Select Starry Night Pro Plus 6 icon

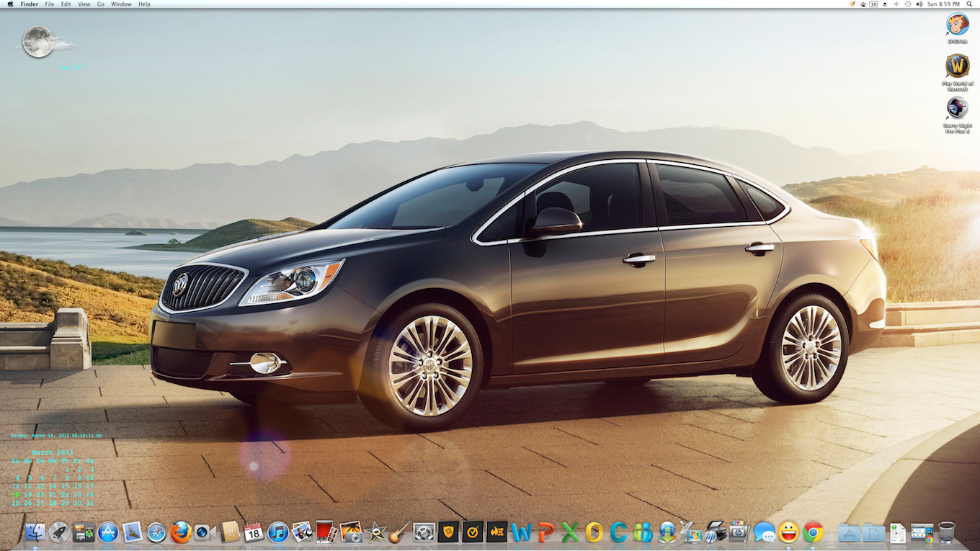pos(958,115)
